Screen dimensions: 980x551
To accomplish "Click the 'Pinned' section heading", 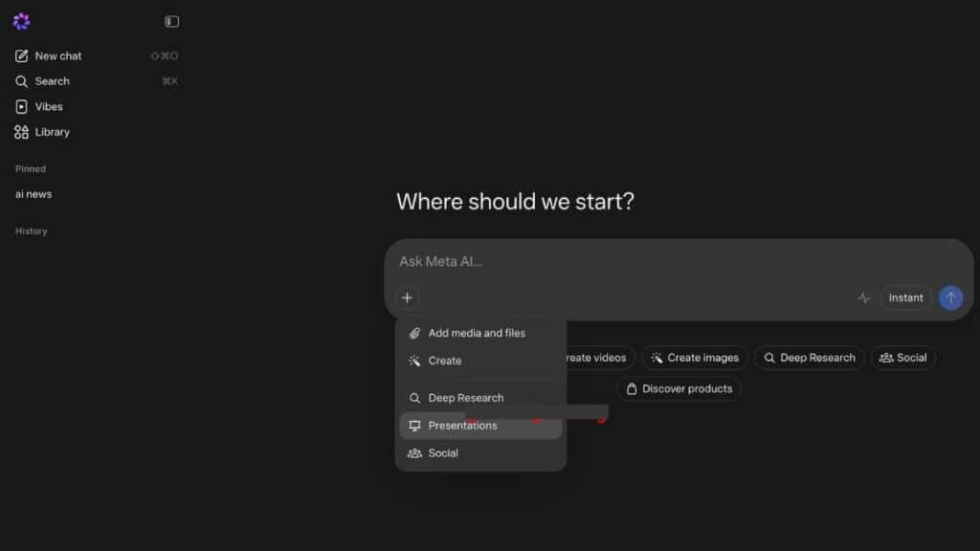I will pyautogui.click(x=31, y=168).
